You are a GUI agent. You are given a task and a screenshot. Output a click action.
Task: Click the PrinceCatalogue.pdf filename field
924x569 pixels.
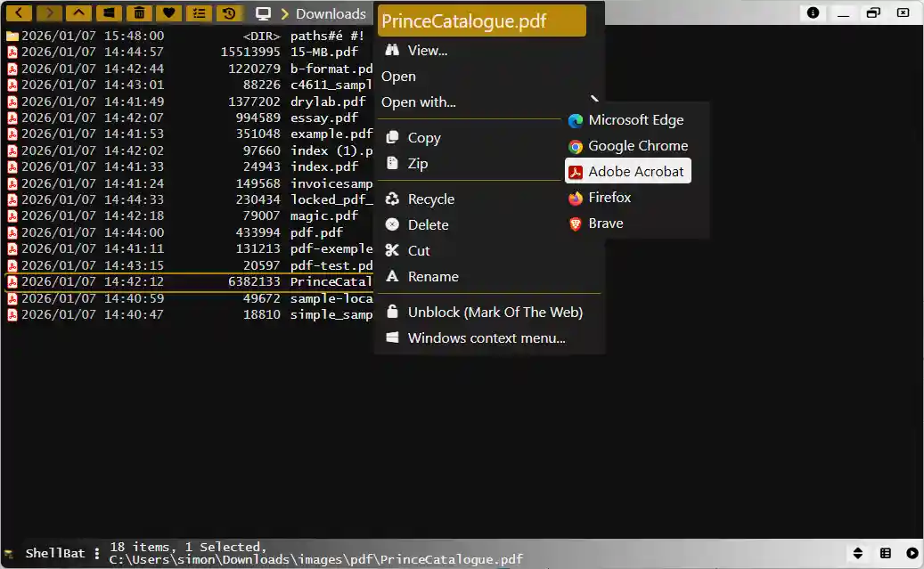click(x=481, y=19)
